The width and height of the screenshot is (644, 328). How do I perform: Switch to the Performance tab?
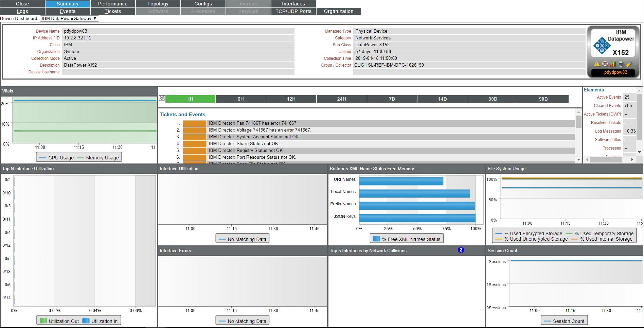click(x=113, y=4)
